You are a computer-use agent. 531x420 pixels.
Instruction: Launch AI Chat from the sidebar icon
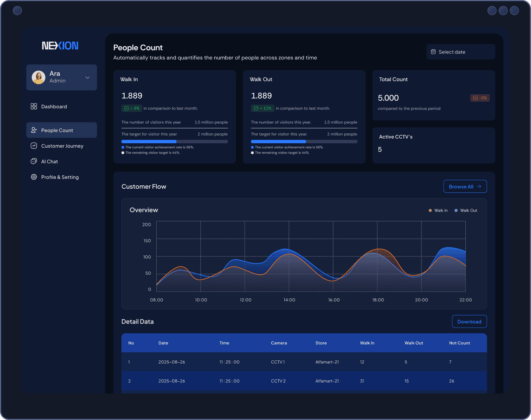click(x=34, y=161)
